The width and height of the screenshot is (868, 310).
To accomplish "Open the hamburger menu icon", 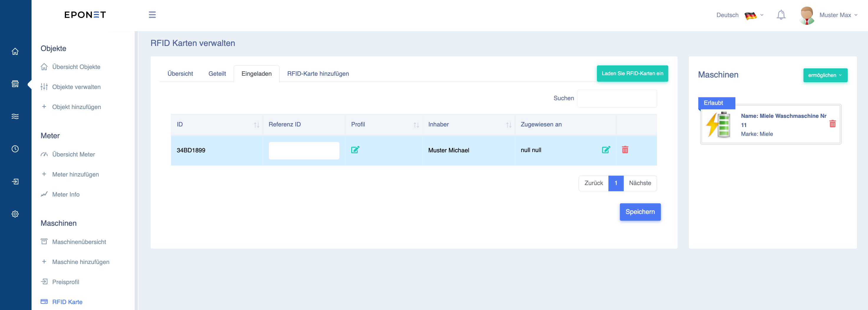I will point(152,15).
